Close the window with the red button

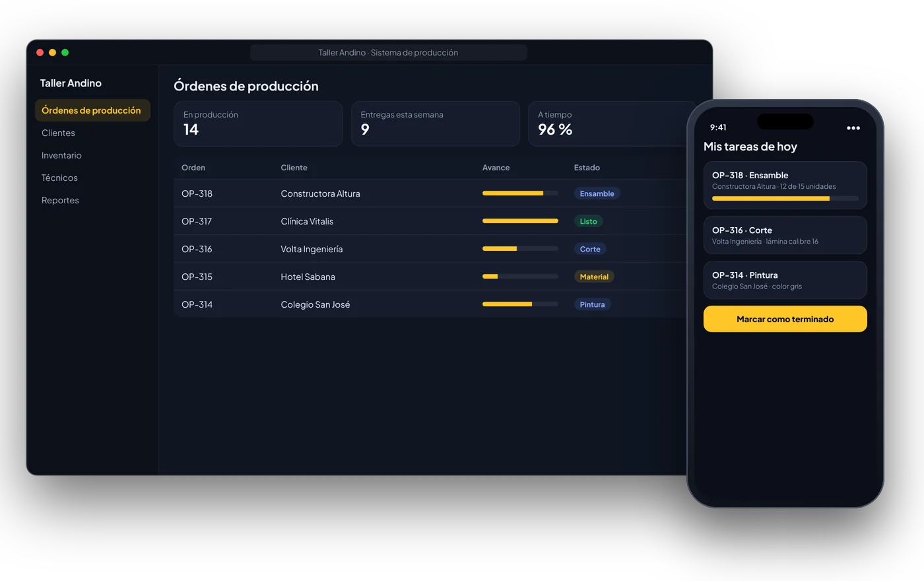click(x=40, y=52)
